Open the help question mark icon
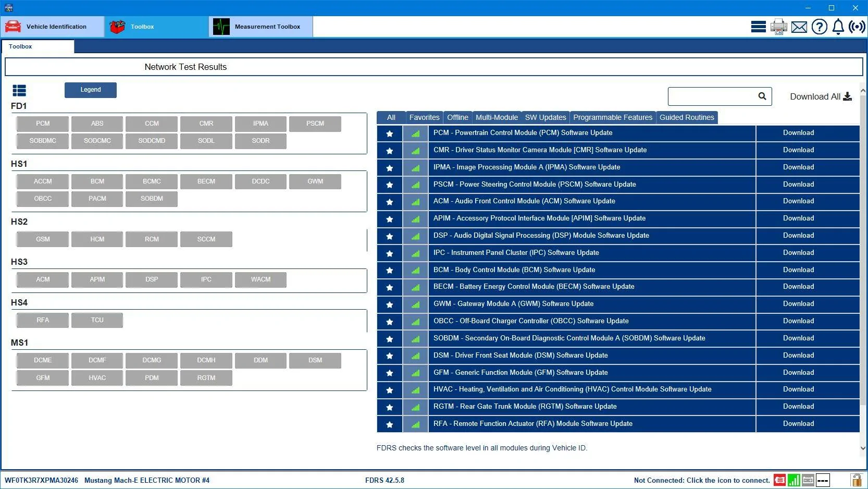 click(819, 27)
